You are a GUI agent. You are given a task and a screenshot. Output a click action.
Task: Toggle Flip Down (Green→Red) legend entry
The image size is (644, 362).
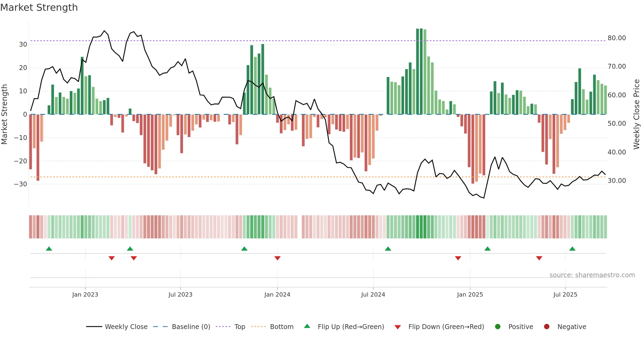click(439, 327)
